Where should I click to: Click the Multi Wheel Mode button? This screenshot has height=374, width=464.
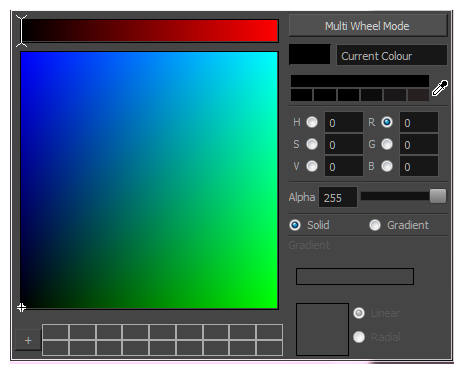pyautogui.click(x=368, y=26)
